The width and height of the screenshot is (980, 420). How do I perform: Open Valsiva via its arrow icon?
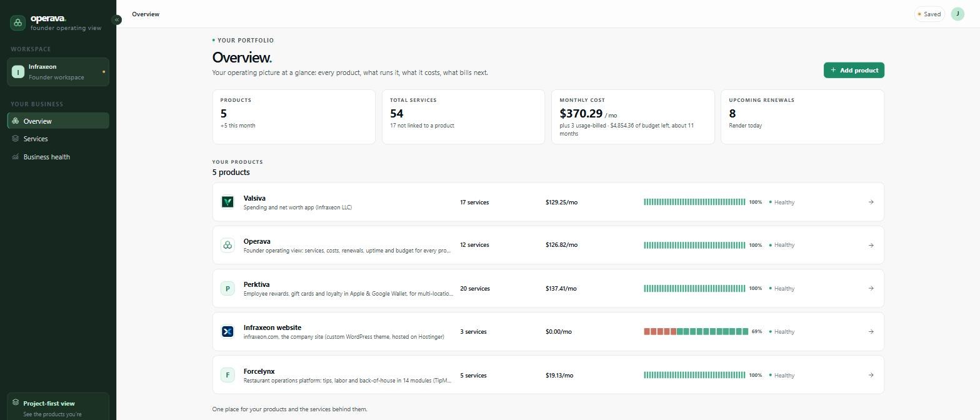click(871, 202)
